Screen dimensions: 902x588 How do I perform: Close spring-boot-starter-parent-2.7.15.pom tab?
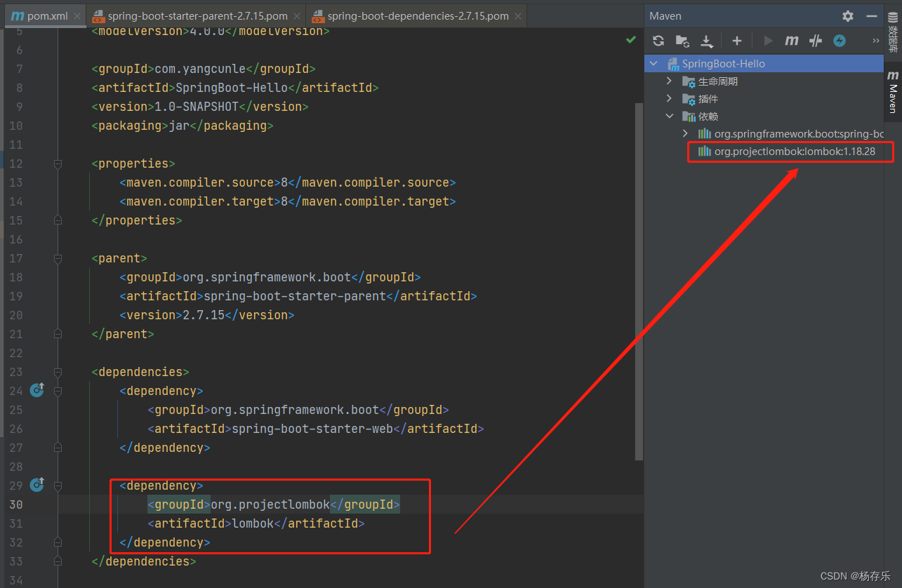[x=296, y=15]
